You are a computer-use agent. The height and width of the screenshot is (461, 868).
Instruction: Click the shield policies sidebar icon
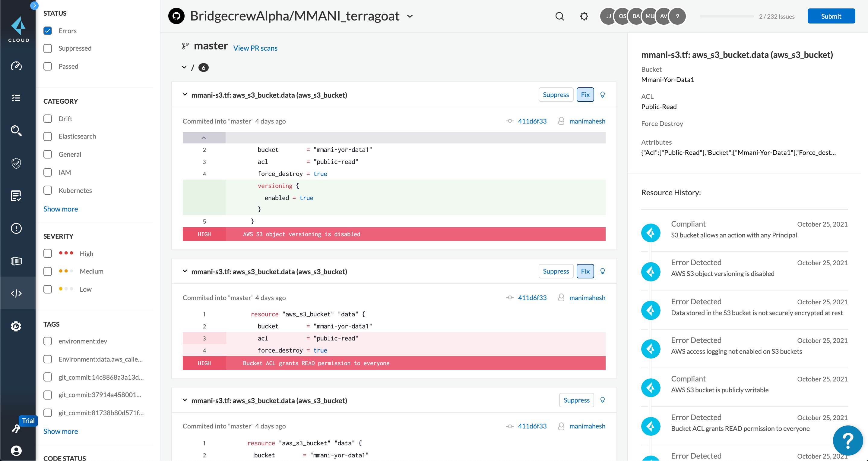16,163
